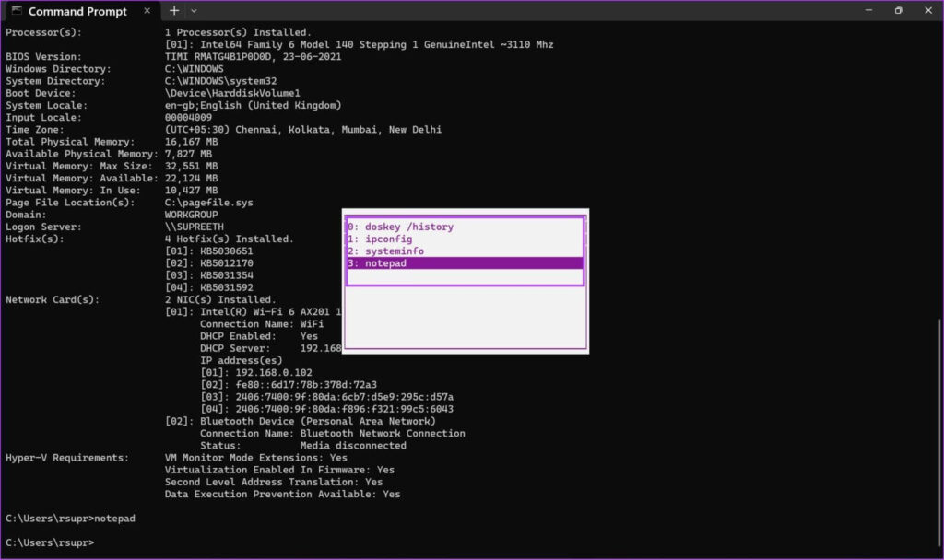
Task: Click the maximize icon in the title bar
Action: [x=898, y=10]
